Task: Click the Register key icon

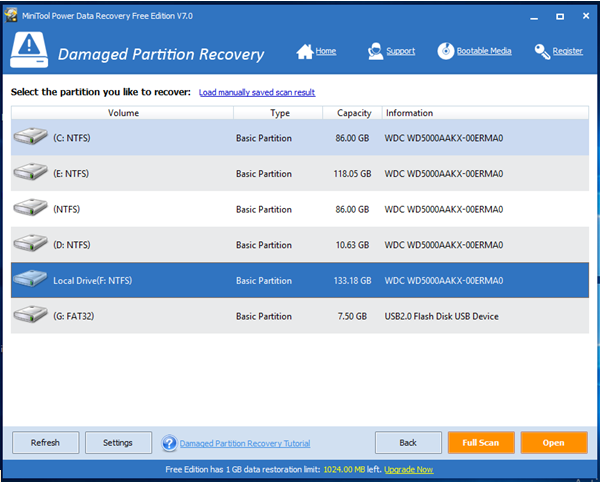Action: (x=542, y=52)
